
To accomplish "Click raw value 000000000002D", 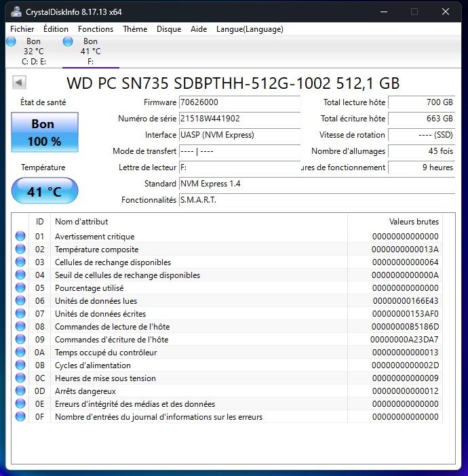I will (405, 365).
